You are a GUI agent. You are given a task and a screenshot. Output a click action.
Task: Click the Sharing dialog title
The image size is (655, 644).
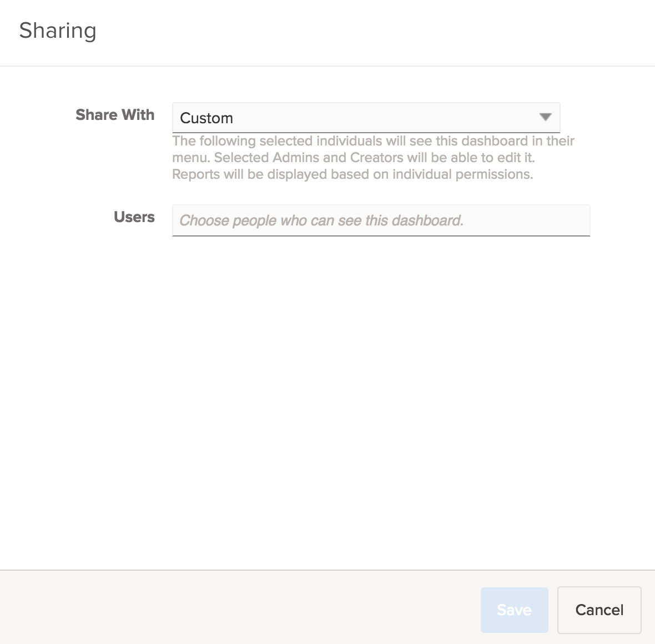58,31
